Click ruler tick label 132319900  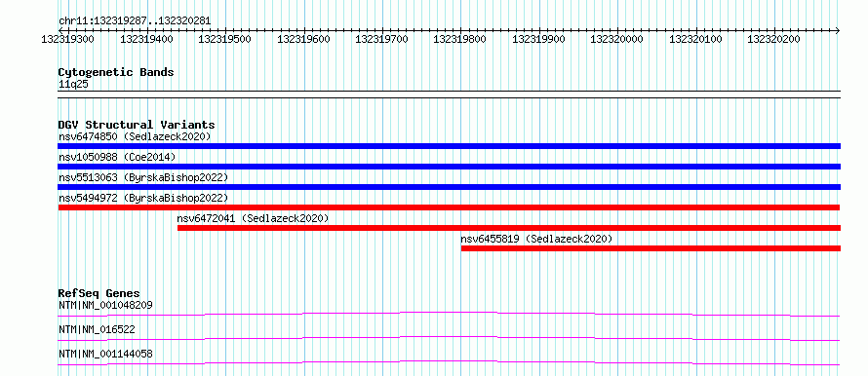[x=539, y=39]
